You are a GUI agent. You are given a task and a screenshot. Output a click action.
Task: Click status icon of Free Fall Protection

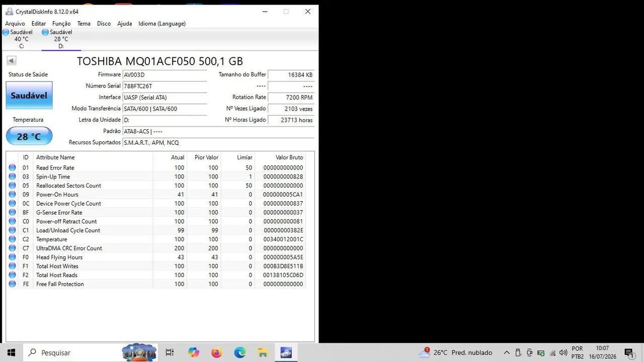tap(12, 284)
